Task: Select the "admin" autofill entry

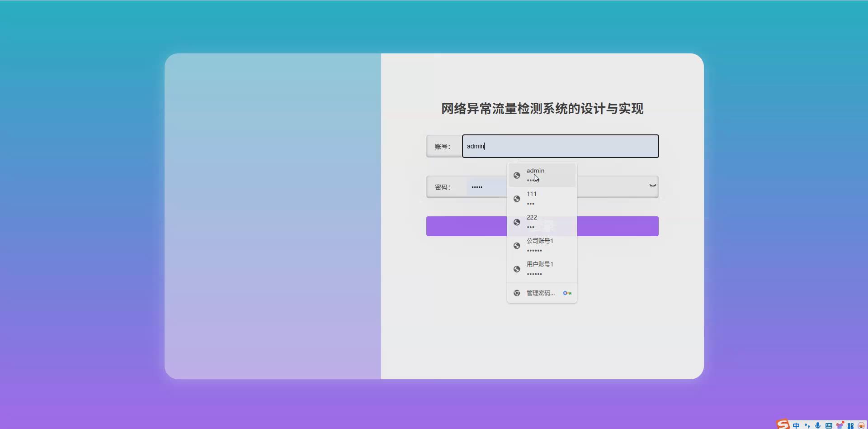Action: pyautogui.click(x=542, y=175)
